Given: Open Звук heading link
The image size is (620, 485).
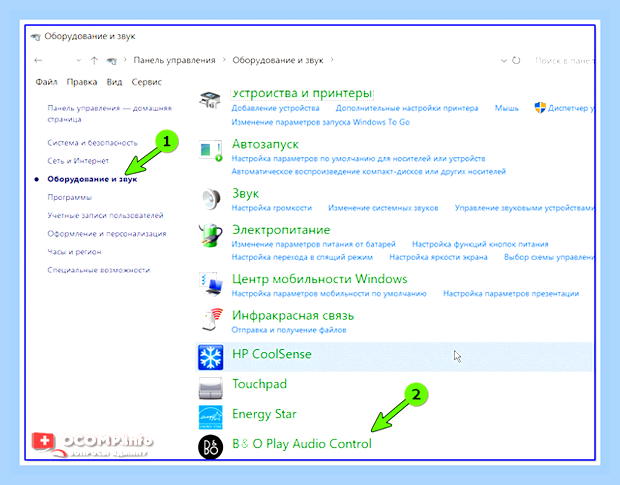Looking at the screenshot, I should coord(245,193).
